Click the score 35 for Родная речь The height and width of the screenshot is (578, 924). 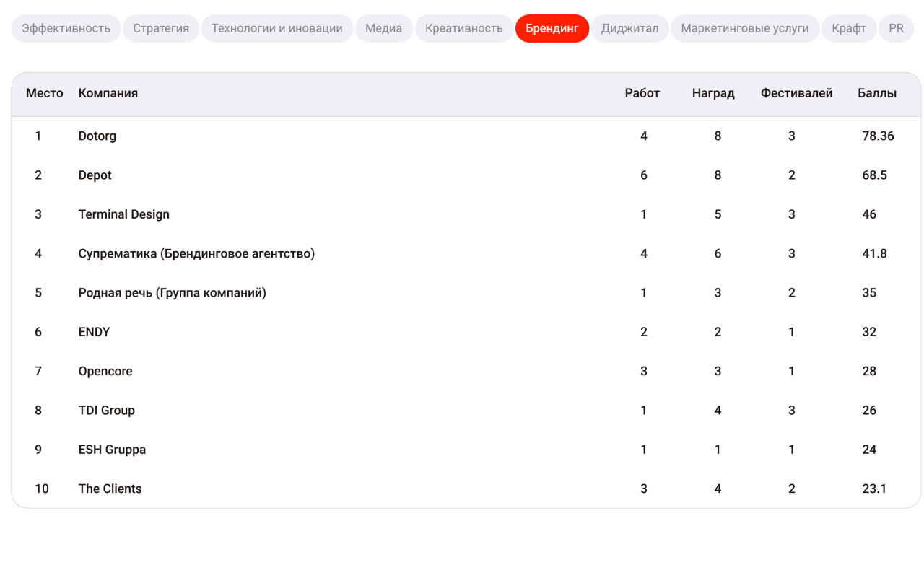point(869,293)
